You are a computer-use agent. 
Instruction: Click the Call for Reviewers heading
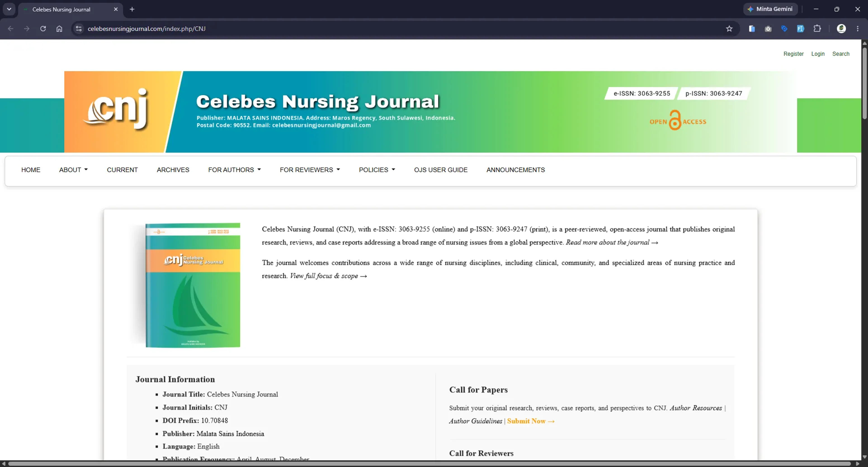[x=481, y=453]
